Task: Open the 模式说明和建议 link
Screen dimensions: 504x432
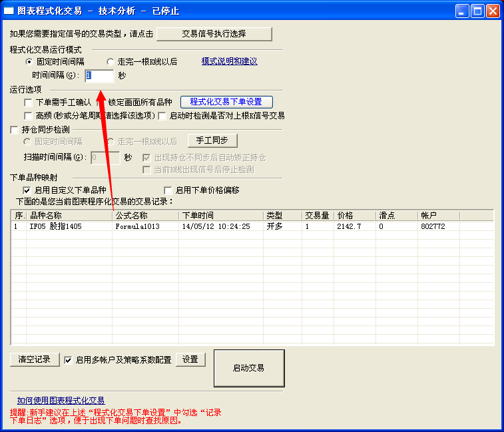Action: pyautogui.click(x=229, y=61)
